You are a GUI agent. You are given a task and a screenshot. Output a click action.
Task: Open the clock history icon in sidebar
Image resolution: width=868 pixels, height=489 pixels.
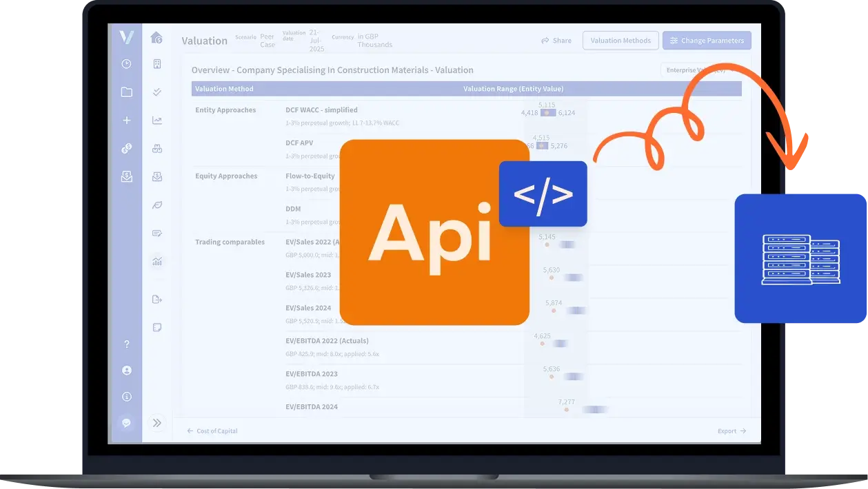(126, 64)
